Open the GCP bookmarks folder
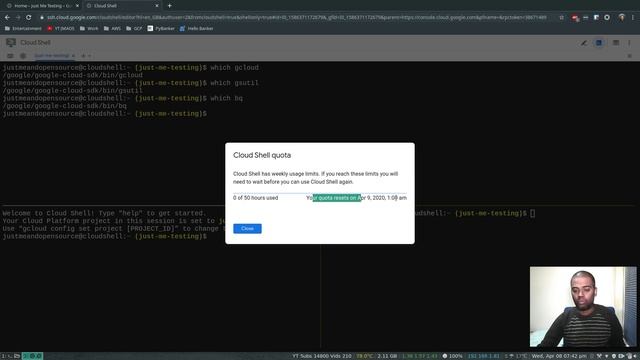This screenshot has width=640, height=360. pyautogui.click(x=134, y=29)
